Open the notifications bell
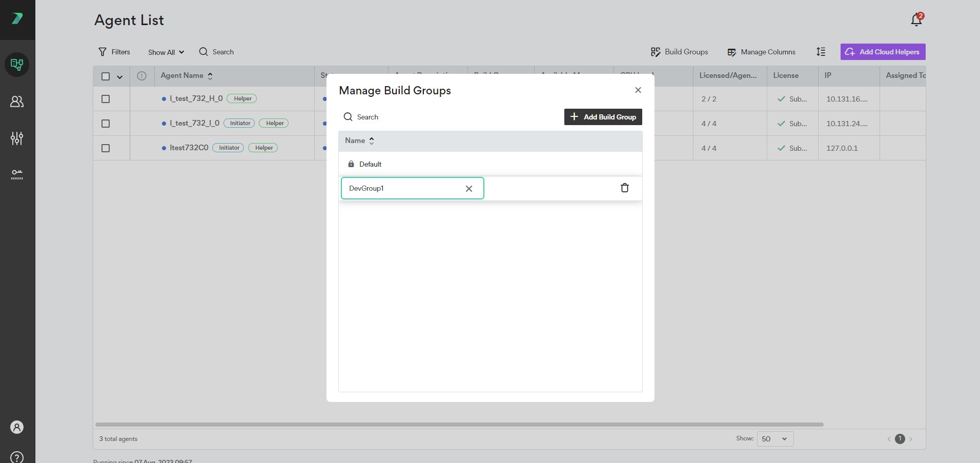This screenshot has width=980, height=463. (916, 20)
